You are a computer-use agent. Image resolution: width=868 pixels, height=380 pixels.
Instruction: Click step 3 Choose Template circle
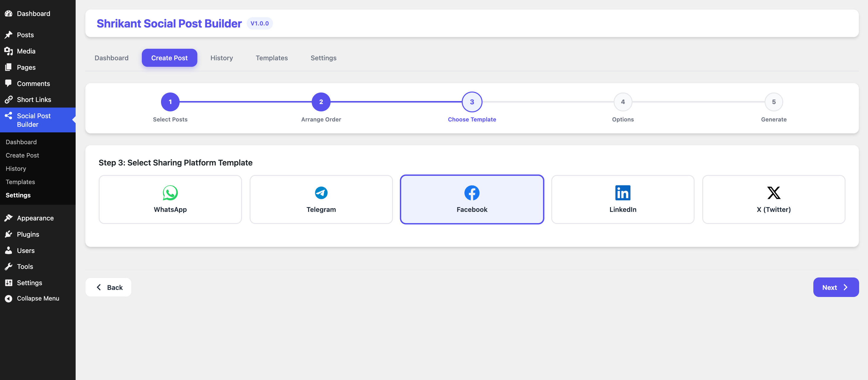pos(472,102)
